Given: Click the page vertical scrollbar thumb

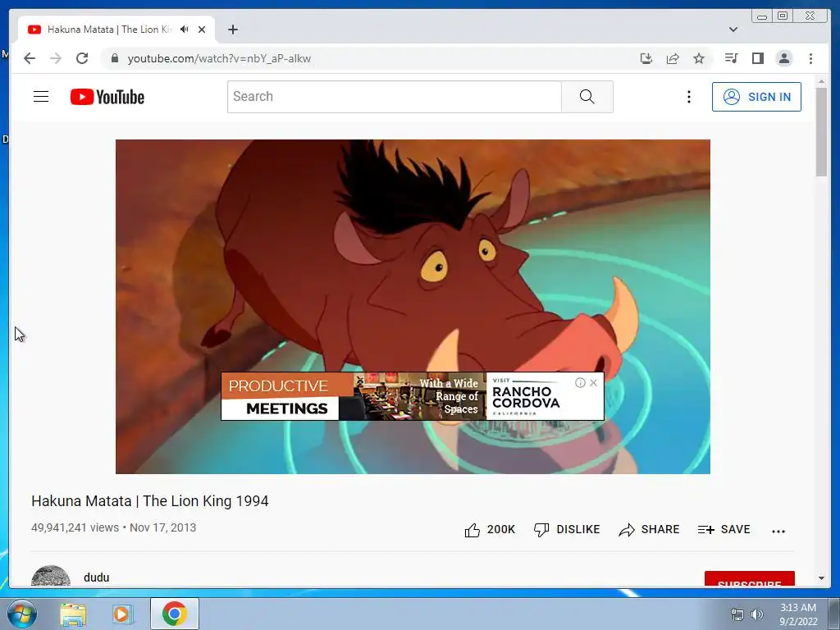Looking at the screenshot, I should click(x=821, y=132).
